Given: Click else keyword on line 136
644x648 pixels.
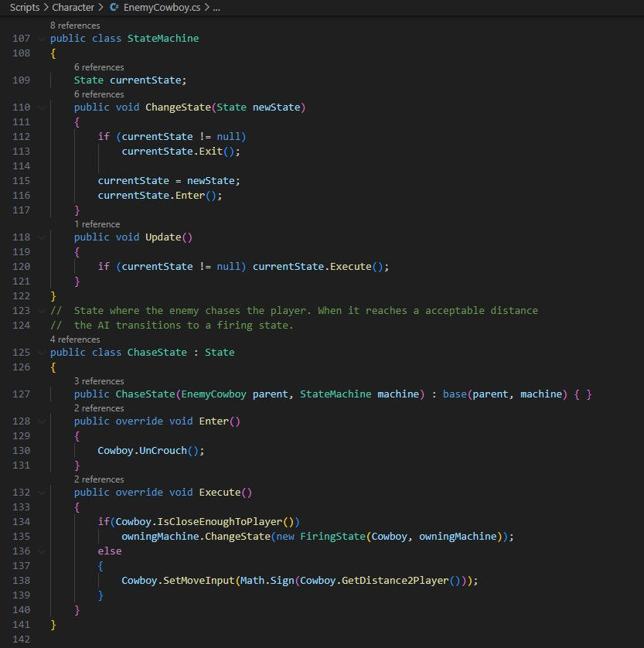Looking at the screenshot, I should [x=110, y=551].
